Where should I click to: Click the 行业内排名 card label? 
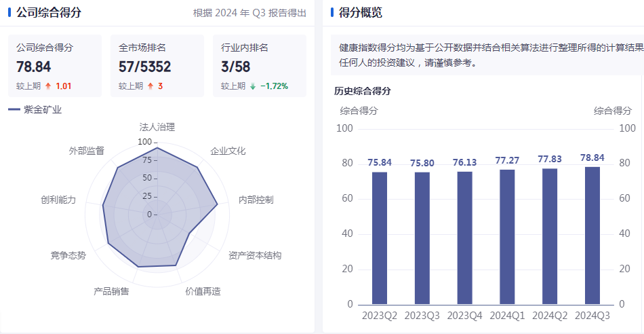[x=244, y=48]
